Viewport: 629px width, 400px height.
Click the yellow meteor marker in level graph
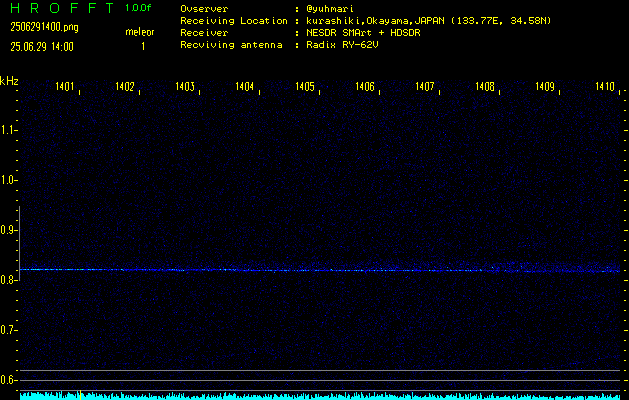point(80,395)
